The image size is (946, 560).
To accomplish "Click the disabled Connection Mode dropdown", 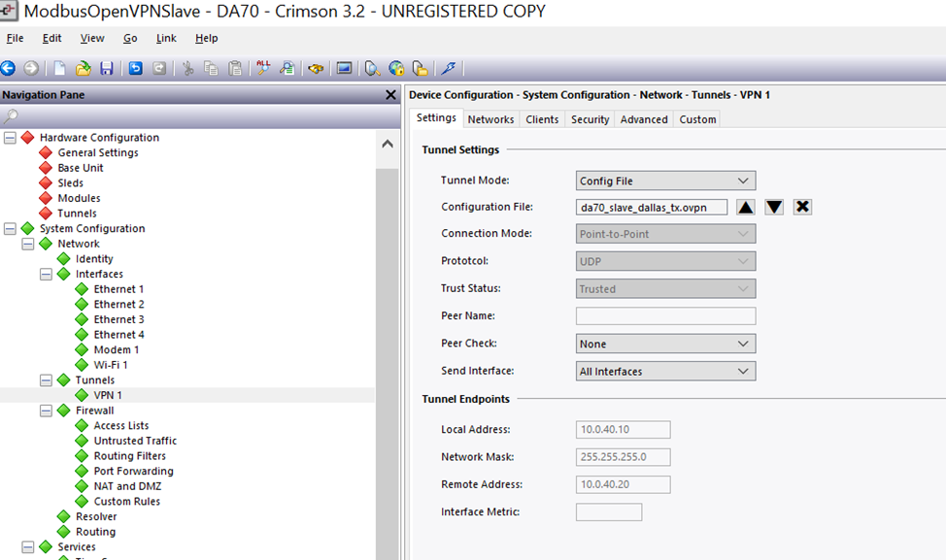I will click(665, 234).
